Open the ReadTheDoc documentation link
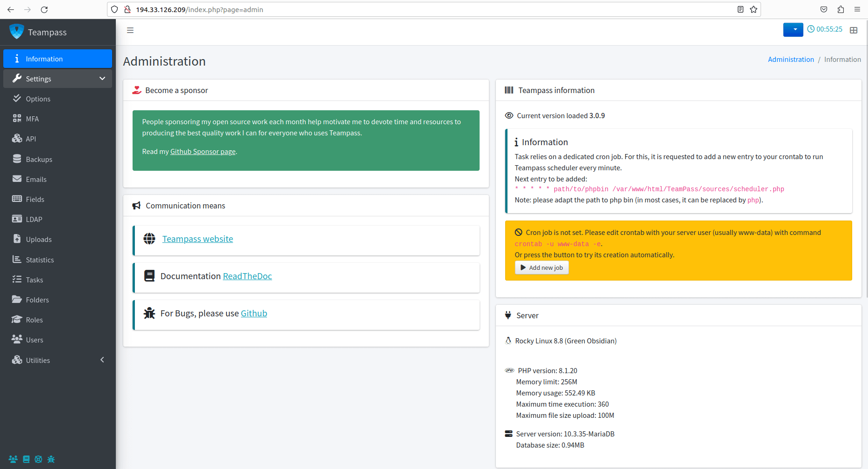Viewport: 868px width, 469px height. 247,276
